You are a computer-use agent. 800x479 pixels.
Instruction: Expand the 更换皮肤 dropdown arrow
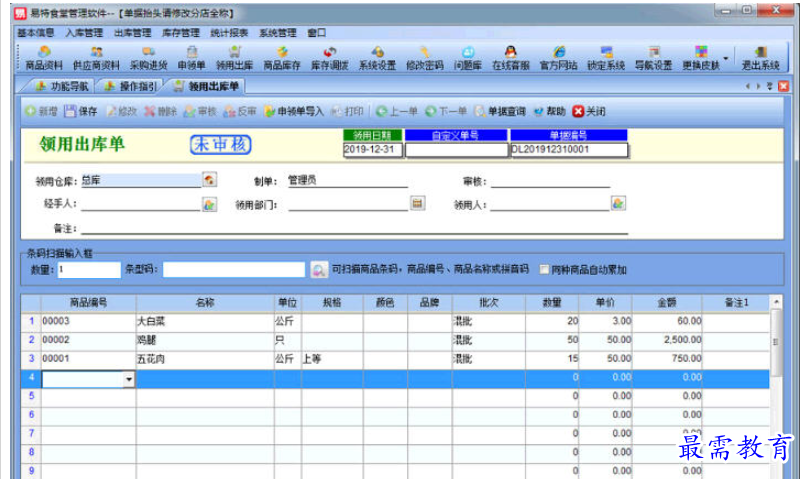[727, 55]
